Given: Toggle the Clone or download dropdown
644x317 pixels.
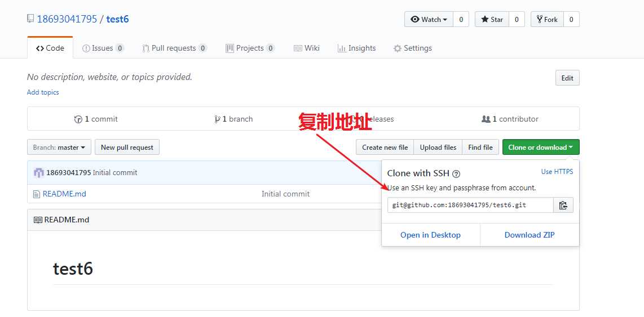Looking at the screenshot, I should click(x=540, y=147).
